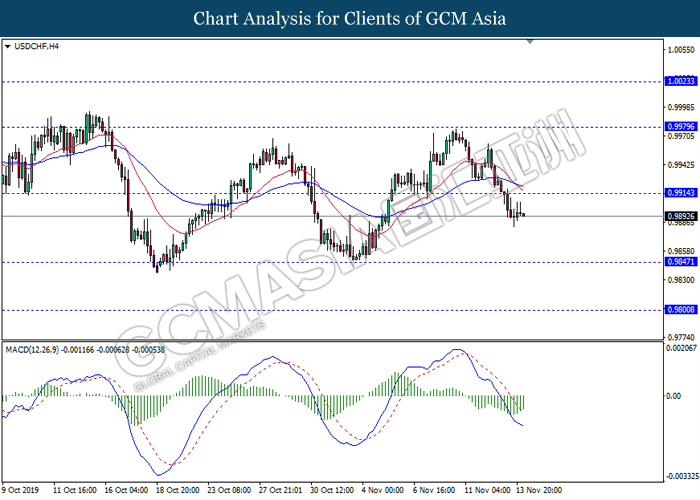Click the 1.00233 resistance price label
Image resolution: width=700 pixels, height=500 pixels.
click(681, 81)
